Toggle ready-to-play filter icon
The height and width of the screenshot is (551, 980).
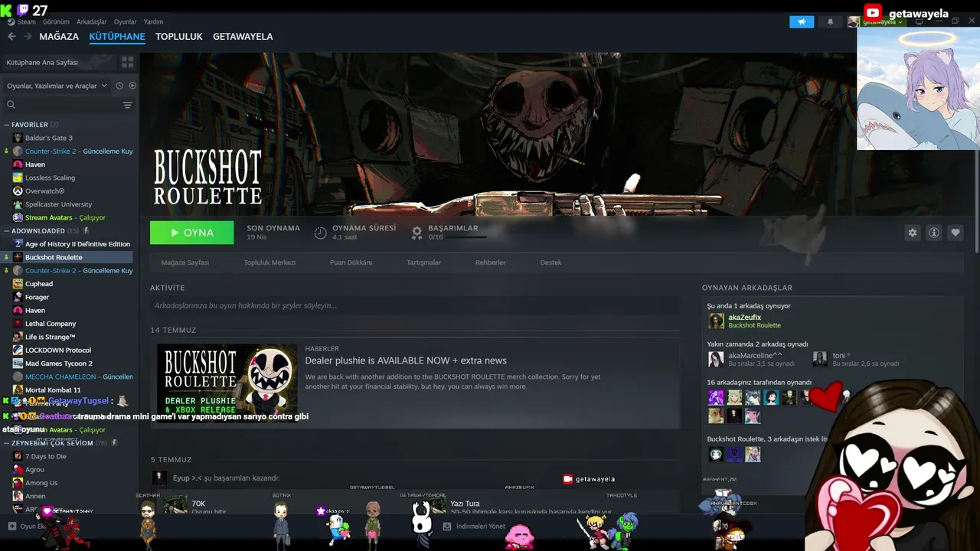coord(132,86)
